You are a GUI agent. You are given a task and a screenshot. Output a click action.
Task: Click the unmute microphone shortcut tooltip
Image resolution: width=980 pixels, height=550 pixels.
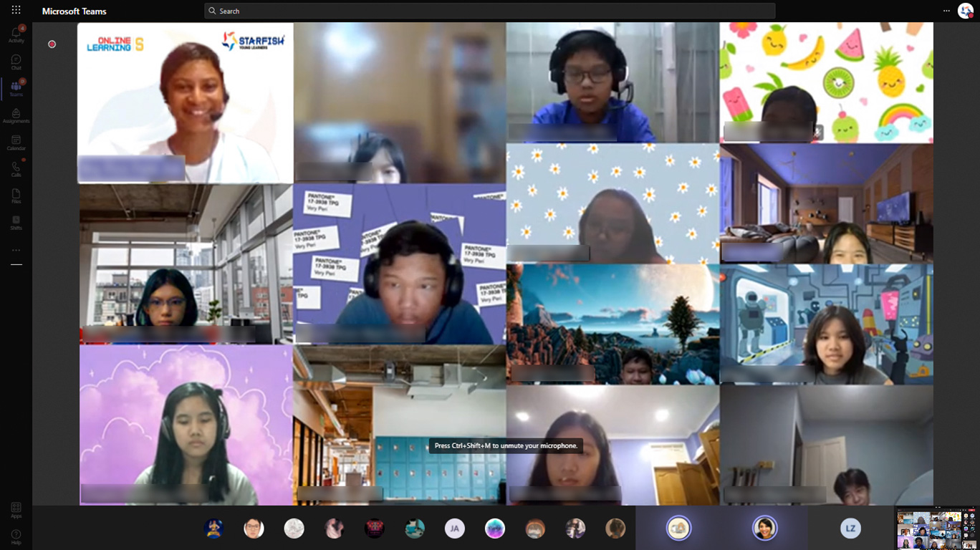coord(506,445)
